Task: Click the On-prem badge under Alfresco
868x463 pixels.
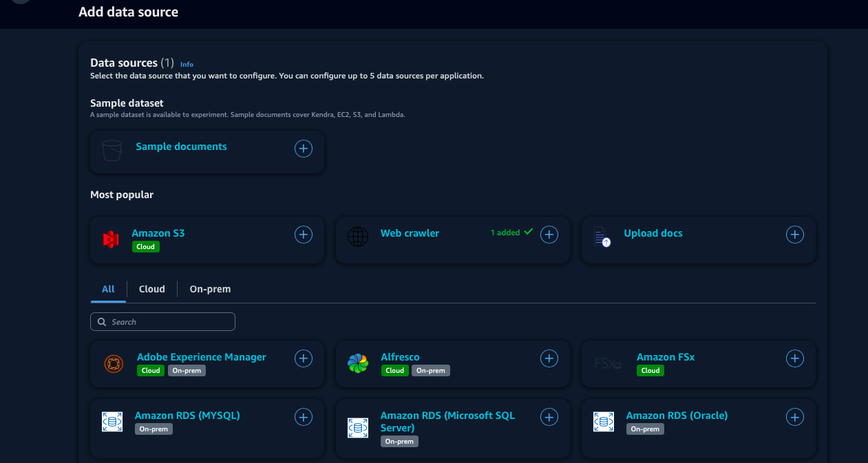Action: click(430, 370)
